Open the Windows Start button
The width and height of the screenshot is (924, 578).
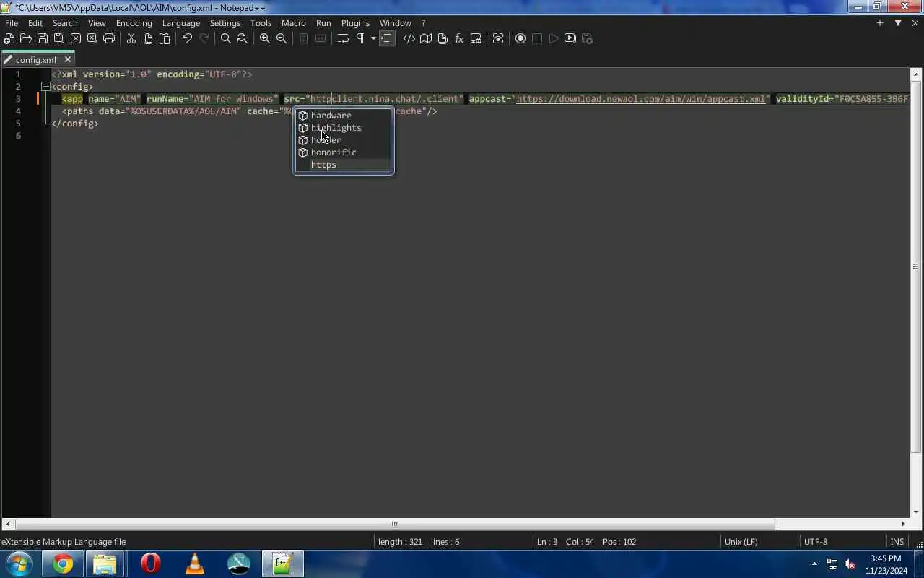pos(19,564)
